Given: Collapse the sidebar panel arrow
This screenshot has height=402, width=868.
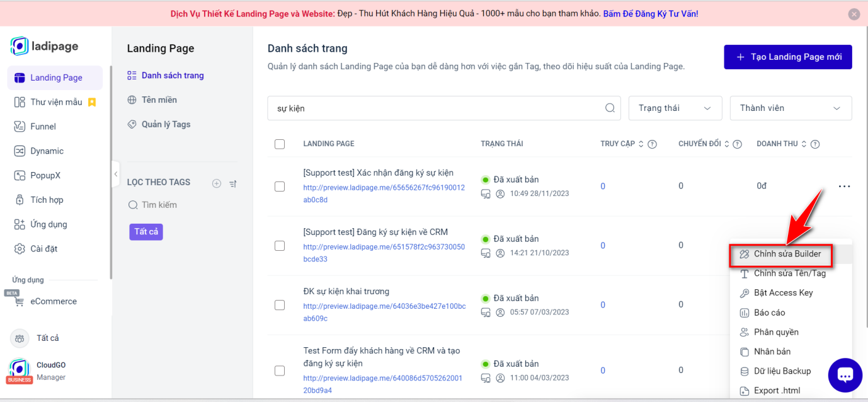Looking at the screenshot, I should tap(115, 175).
